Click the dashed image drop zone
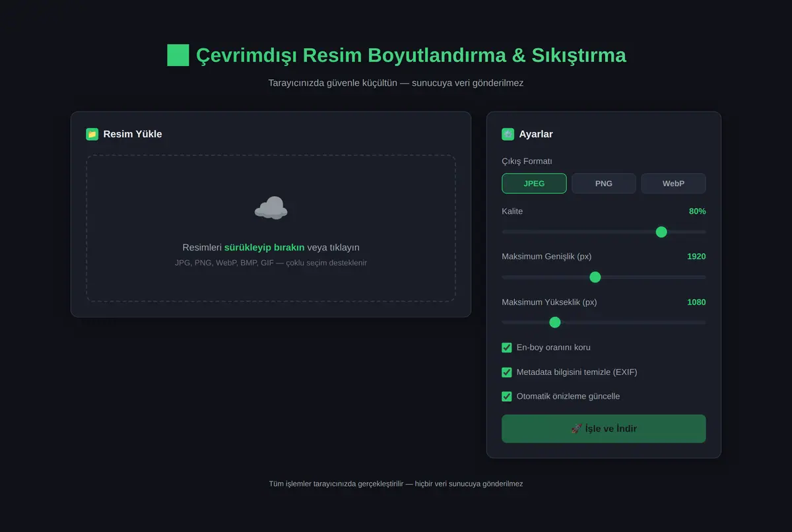Screen dimensions: 792x532 271,228
